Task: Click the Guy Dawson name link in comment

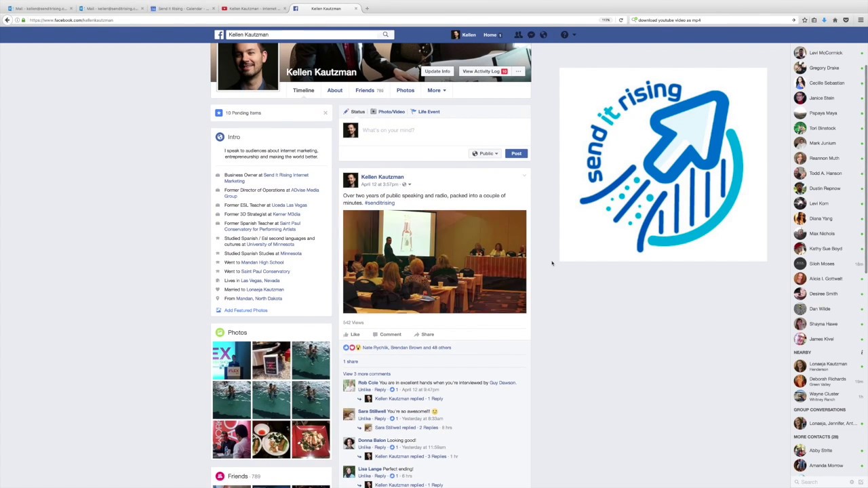Action: 502,383
